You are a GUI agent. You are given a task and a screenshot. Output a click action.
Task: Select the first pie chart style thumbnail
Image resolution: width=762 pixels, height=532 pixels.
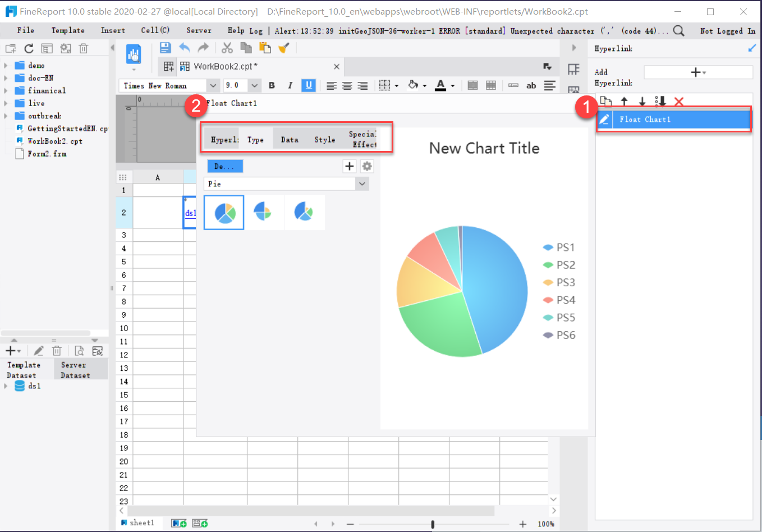223,212
